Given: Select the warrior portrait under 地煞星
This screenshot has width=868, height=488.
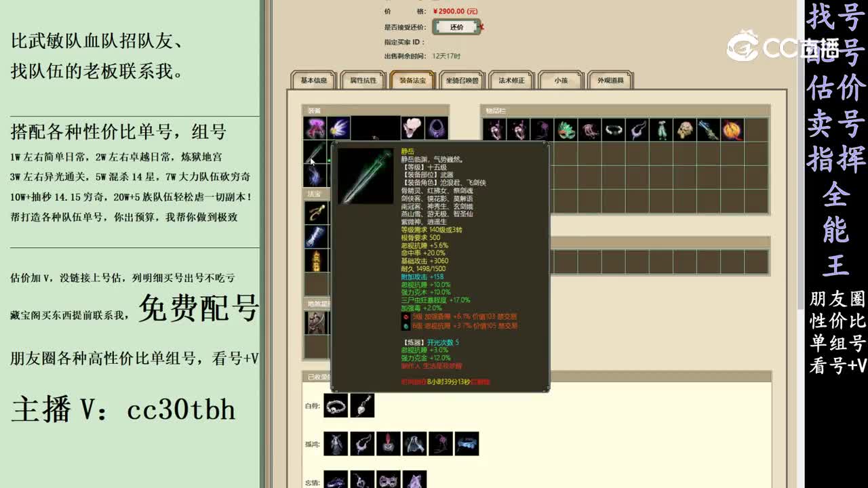Looking at the screenshot, I should (x=316, y=323).
